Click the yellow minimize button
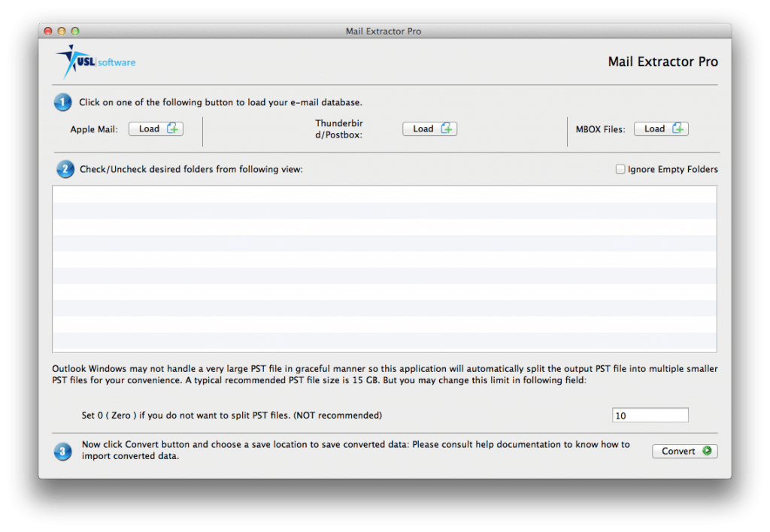This screenshot has height=532, width=770. tap(59, 32)
